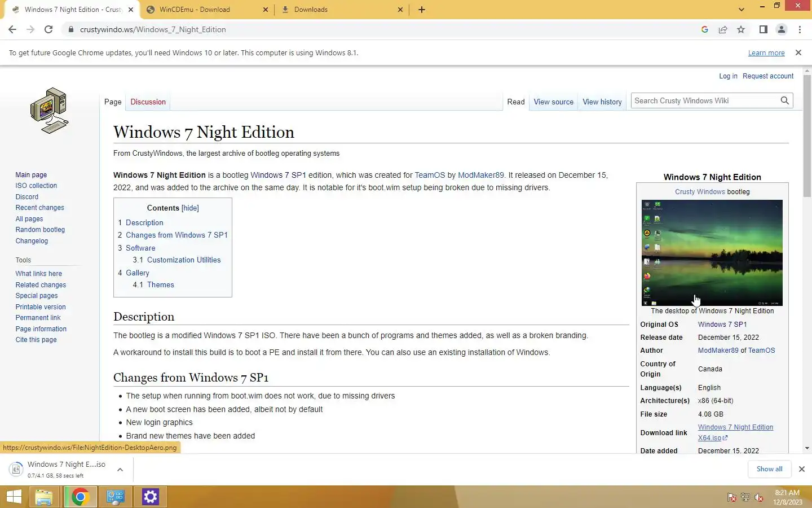
Task: Open Page information link
Action: [41, 329]
